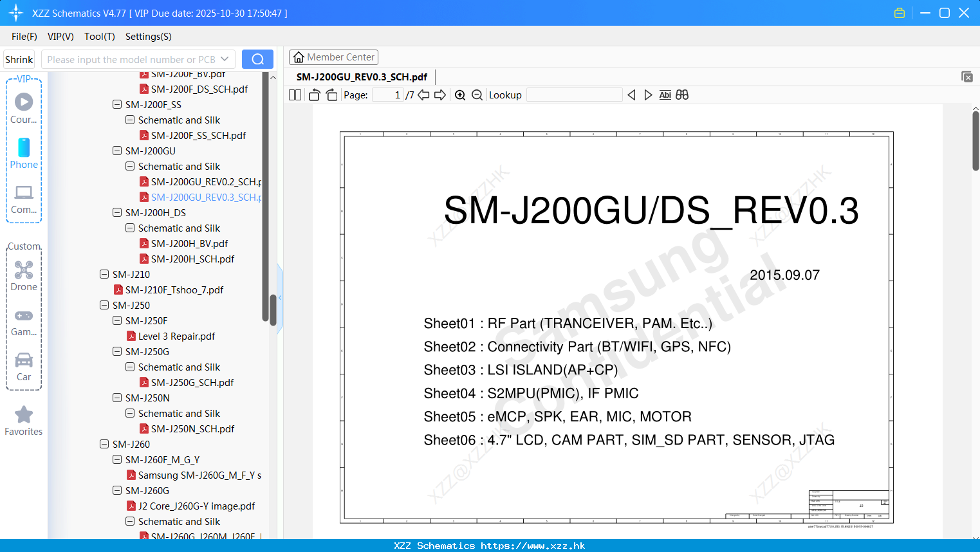Select the Car category icon
This screenshot has width=980, height=552.
[24, 360]
